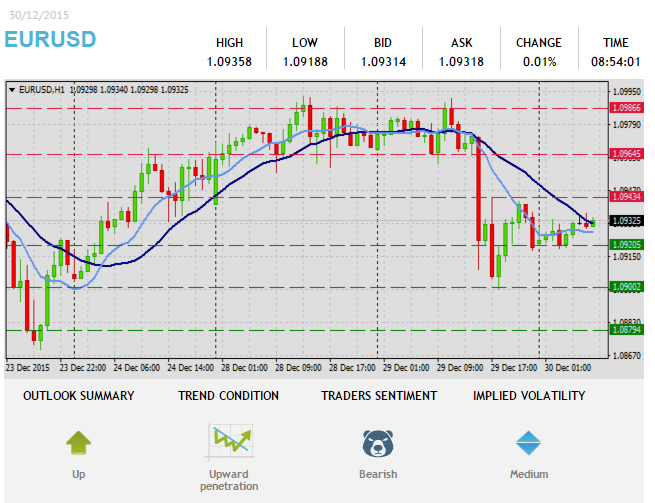Click the Medium volatility label
This screenshot has height=503, width=655.
click(529, 474)
